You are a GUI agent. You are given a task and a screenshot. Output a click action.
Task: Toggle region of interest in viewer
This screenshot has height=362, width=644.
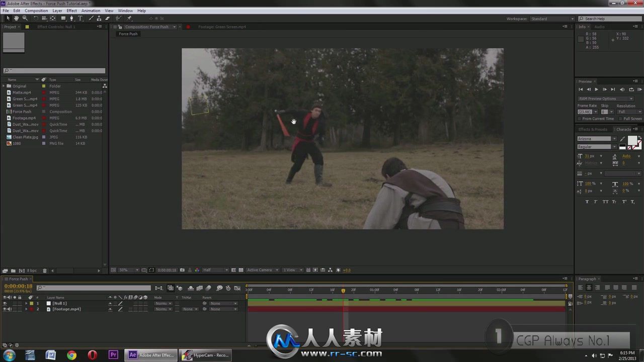coord(234,270)
